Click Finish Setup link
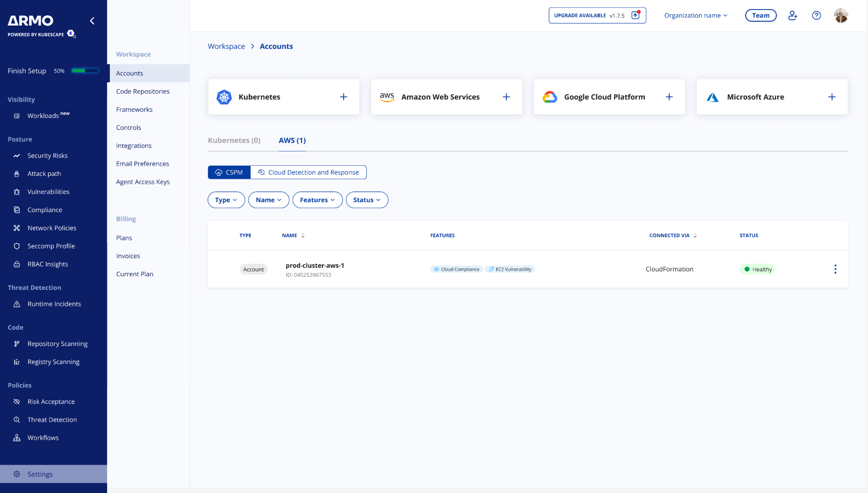 tap(27, 71)
